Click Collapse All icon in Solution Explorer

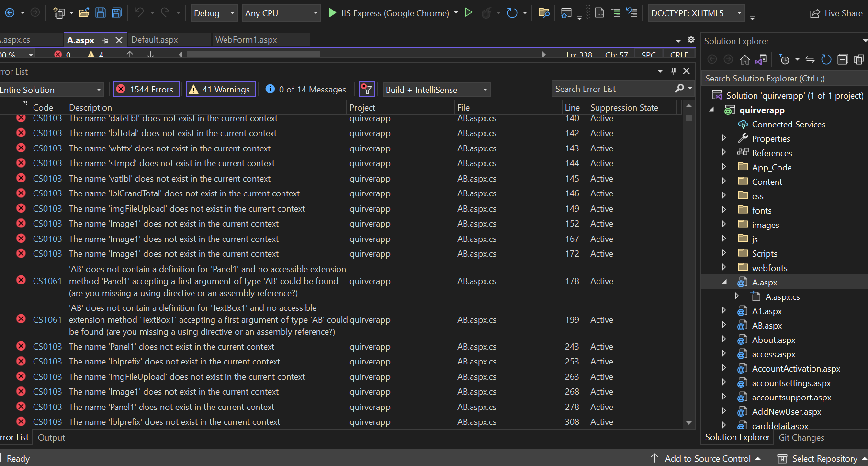click(843, 59)
